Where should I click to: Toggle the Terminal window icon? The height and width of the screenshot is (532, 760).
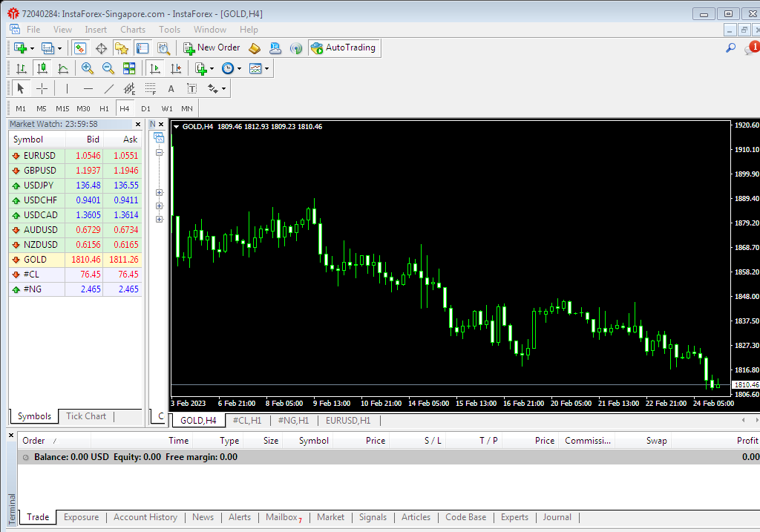tap(142, 48)
